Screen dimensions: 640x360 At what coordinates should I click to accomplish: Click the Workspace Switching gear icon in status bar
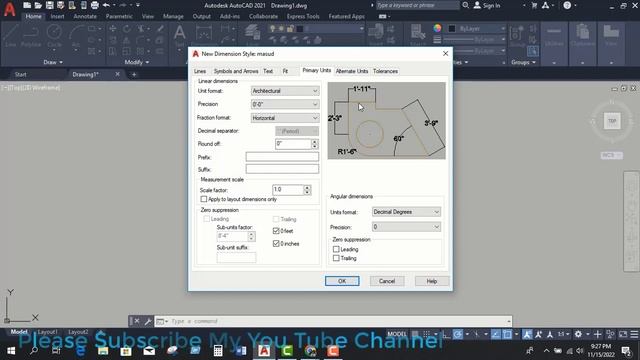pos(578,334)
